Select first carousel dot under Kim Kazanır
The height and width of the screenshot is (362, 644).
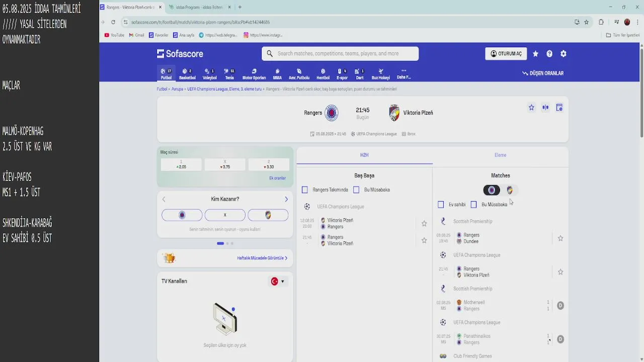pos(220,243)
